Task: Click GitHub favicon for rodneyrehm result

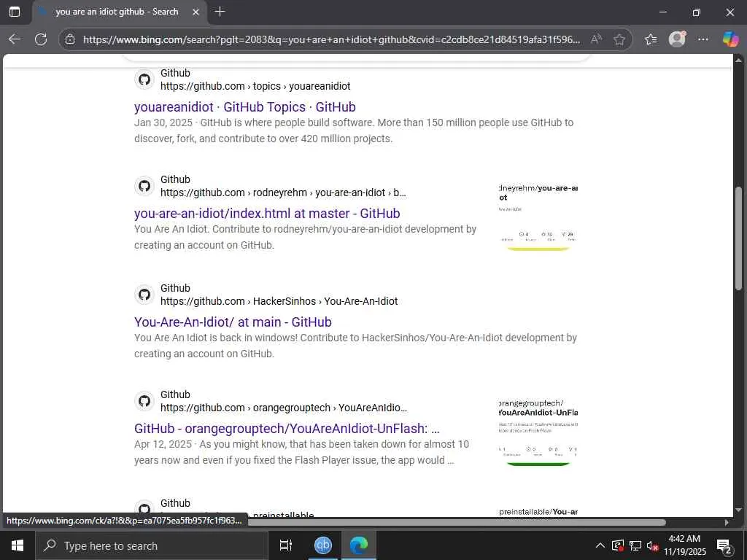Action: 144,186
